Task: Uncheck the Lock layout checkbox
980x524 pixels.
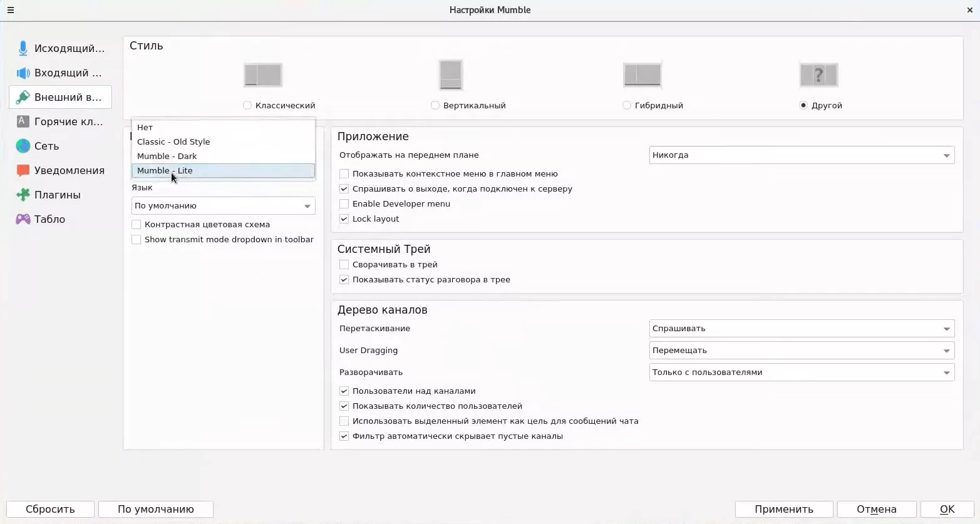Action: coord(344,219)
